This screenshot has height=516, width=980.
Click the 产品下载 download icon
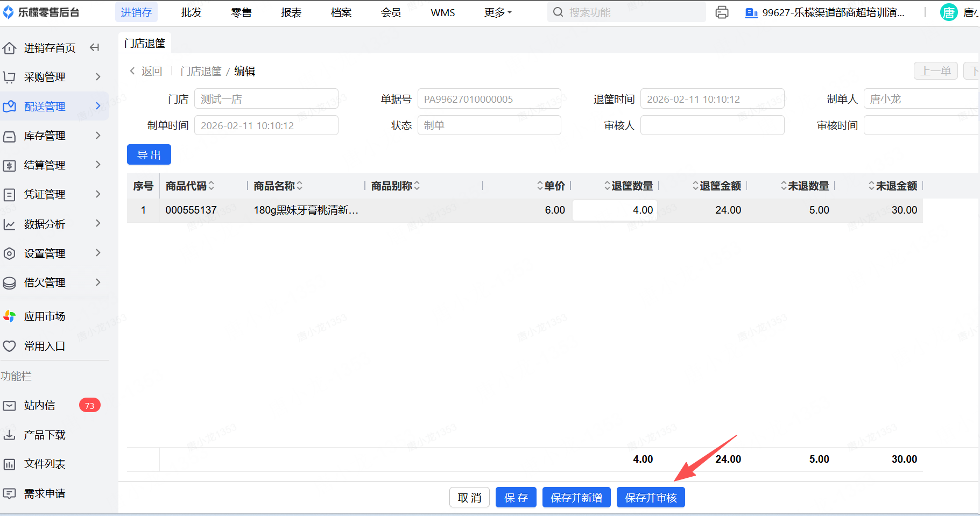click(9, 435)
